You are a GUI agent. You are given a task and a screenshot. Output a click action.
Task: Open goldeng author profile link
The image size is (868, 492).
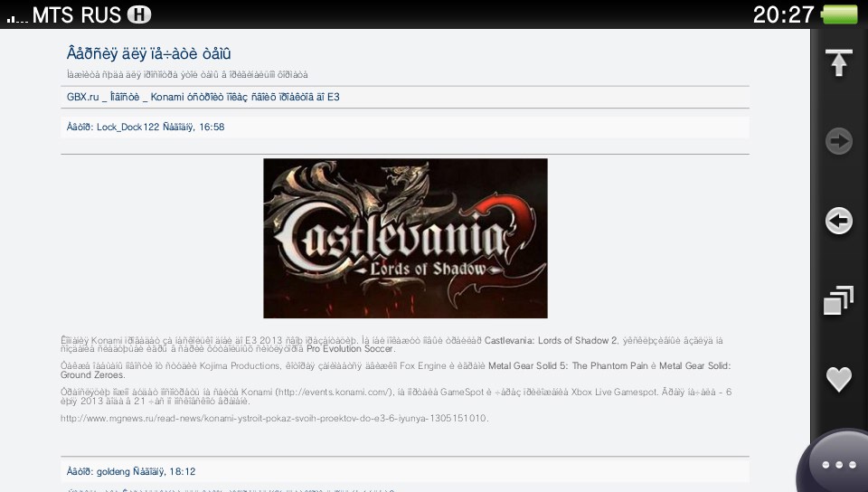click(113, 471)
